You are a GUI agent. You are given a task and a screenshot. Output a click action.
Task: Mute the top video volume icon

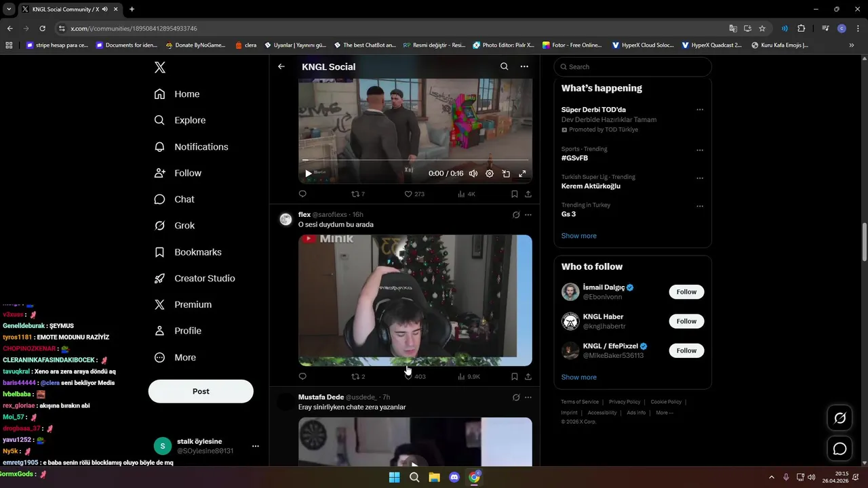coord(473,174)
